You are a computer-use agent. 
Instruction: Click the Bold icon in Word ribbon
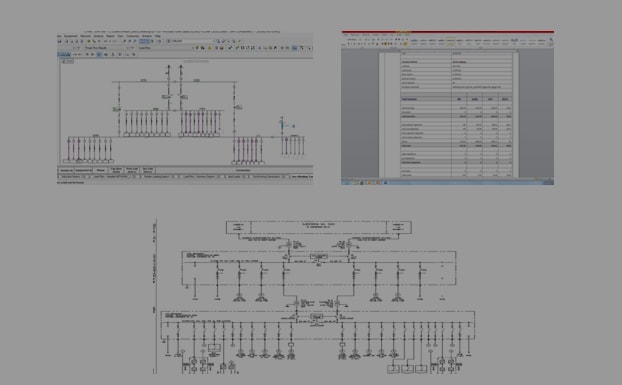coord(348,44)
